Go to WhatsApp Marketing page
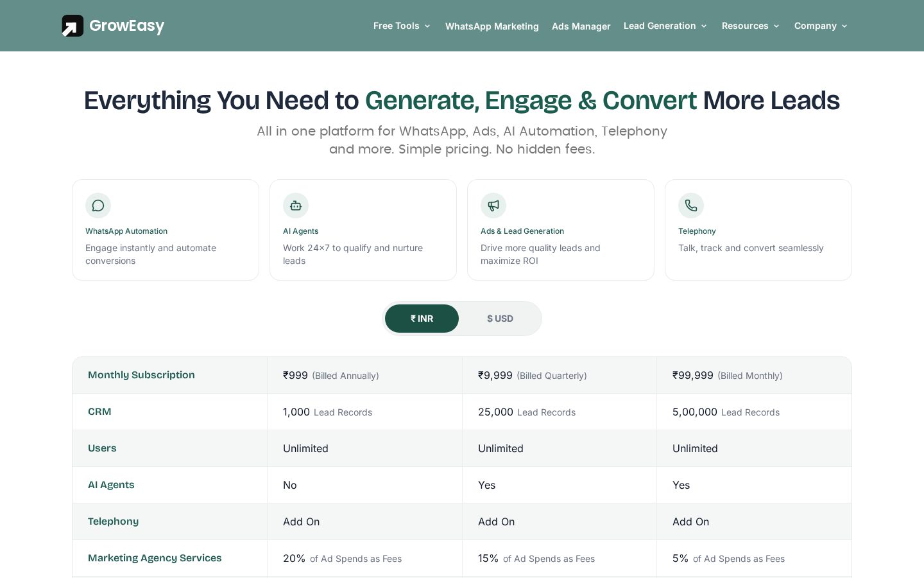This screenshot has height=578, width=924. [492, 26]
